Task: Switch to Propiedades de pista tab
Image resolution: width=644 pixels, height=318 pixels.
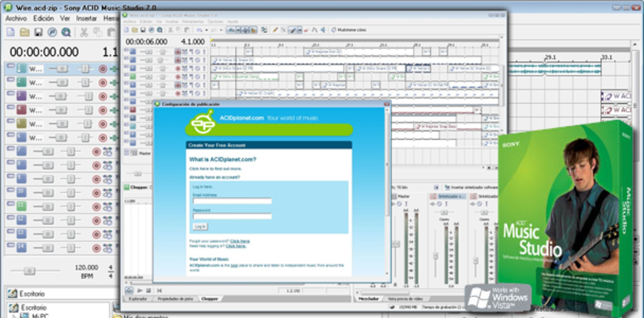Action: (175, 299)
